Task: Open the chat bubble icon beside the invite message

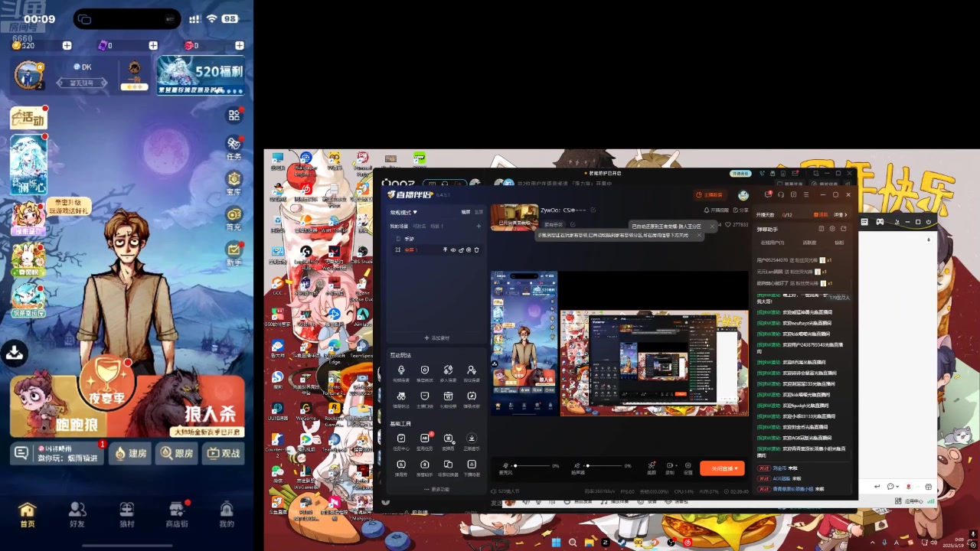Action: point(21,453)
